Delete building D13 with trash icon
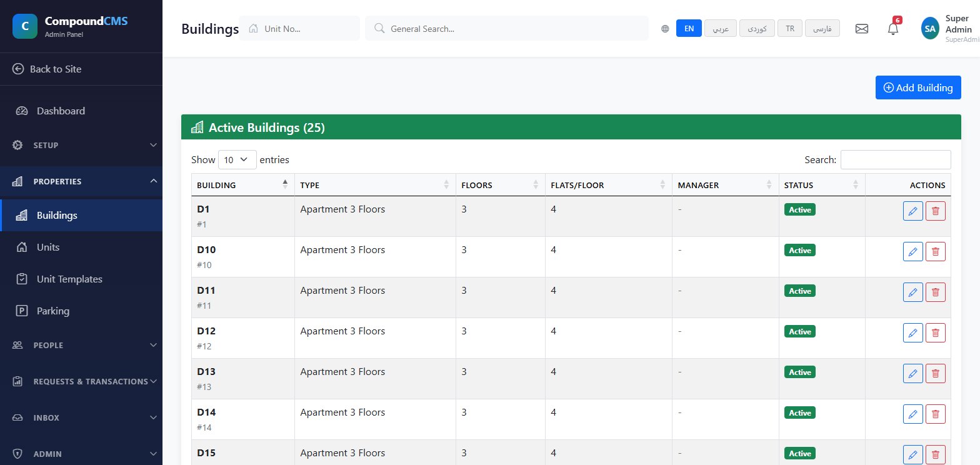The width and height of the screenshot is (980, 465). click(936, 374)
